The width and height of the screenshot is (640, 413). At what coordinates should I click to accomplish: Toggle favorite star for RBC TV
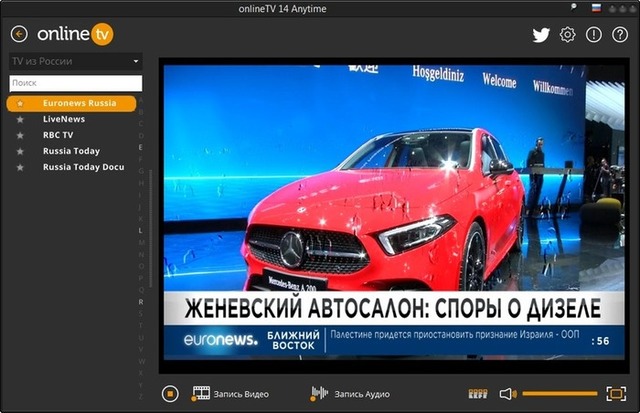tap(20, 135)
